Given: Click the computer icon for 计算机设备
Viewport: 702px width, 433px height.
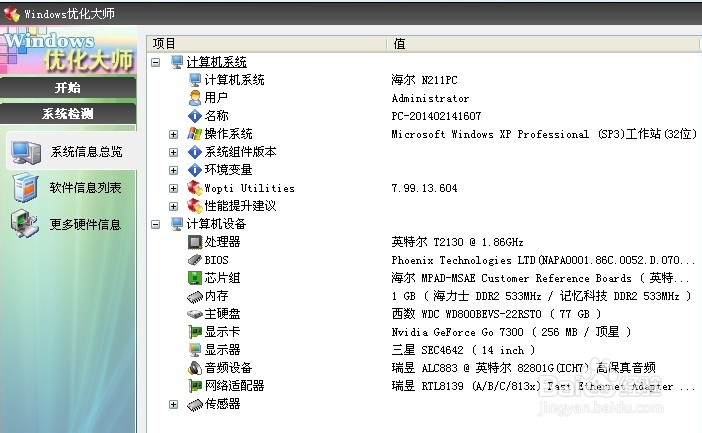Looking at the screenshot, I should click(x=177, y=224).
